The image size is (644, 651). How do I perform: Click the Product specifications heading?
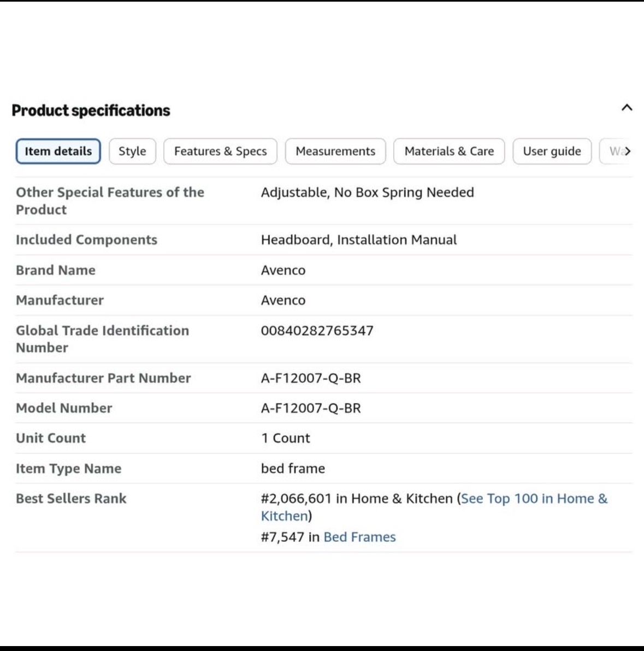pyautogui.click(x=91, y=110)
